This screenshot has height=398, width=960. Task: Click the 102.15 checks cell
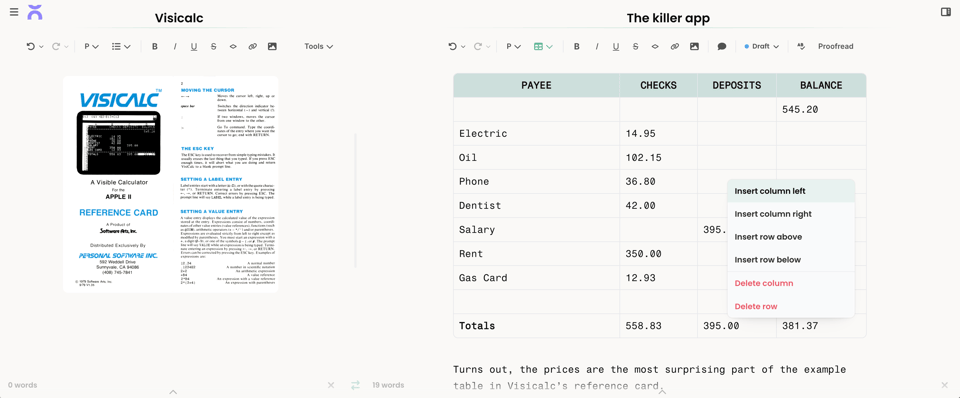658,157
